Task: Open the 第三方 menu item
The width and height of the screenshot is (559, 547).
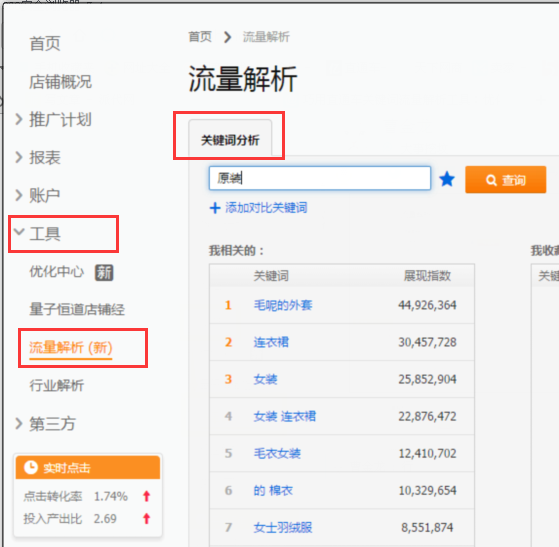Action: click(52, 424)
